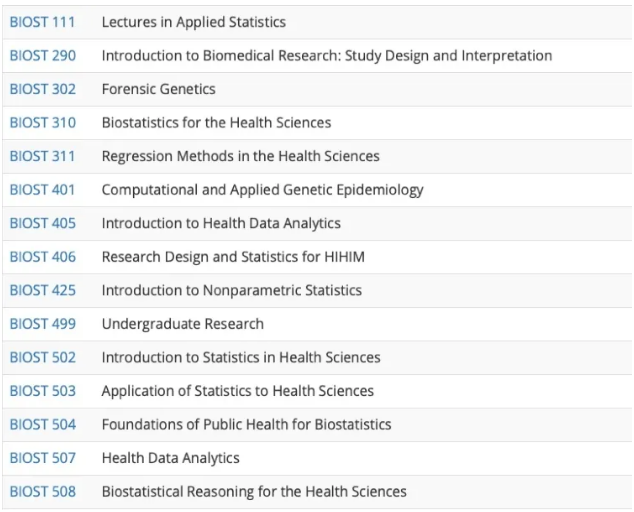Select the BIOST 406 link

pyautogui.click(x=42, y=257)
